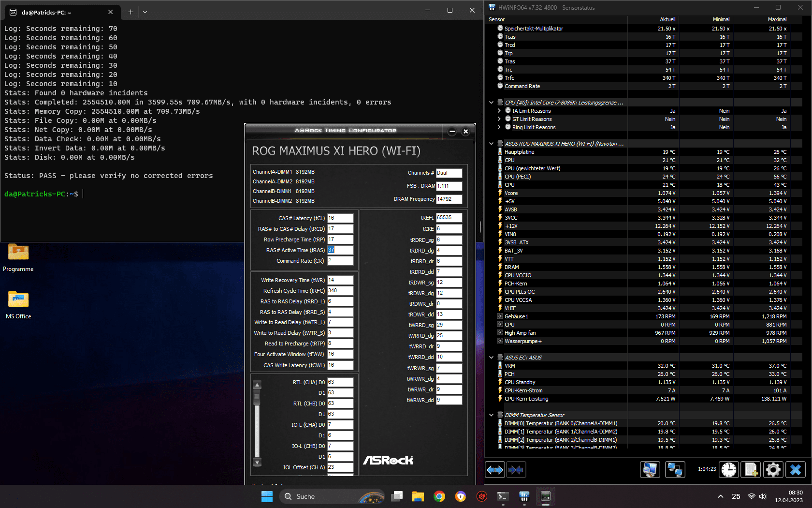Open the terminal new-tab profile dropdown arrow
The image size is (812, 508).
coord(145,12)
